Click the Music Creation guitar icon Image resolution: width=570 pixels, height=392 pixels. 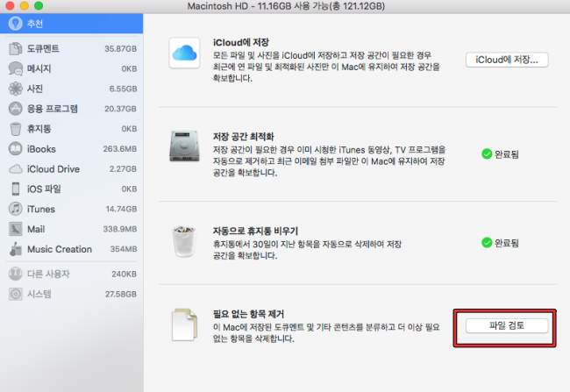point(15,249)
